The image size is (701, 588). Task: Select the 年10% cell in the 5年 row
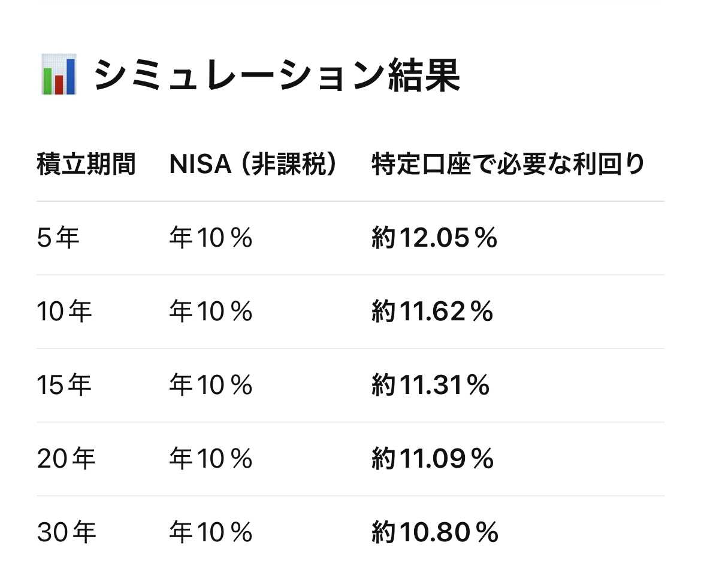coord(211,238)
